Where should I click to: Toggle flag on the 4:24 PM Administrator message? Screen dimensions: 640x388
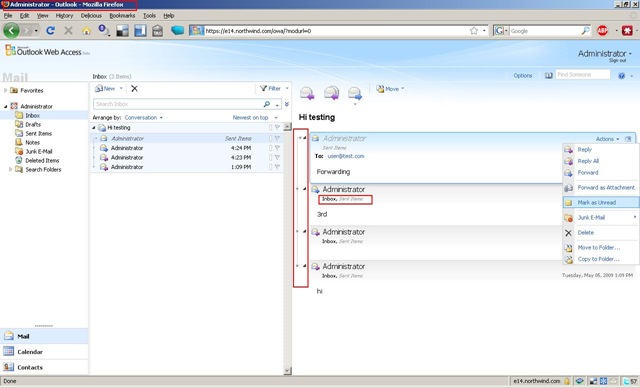(277, 148)
